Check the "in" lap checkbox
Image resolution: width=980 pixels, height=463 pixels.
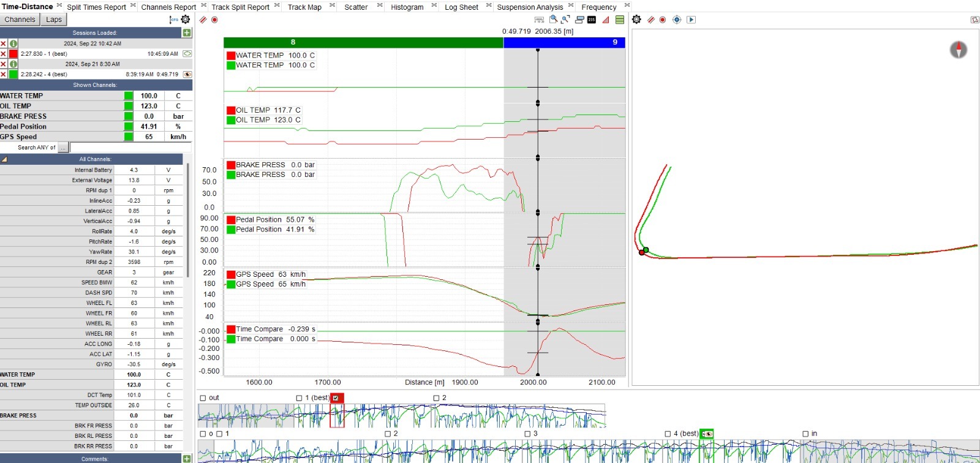(x=805, y=434)
